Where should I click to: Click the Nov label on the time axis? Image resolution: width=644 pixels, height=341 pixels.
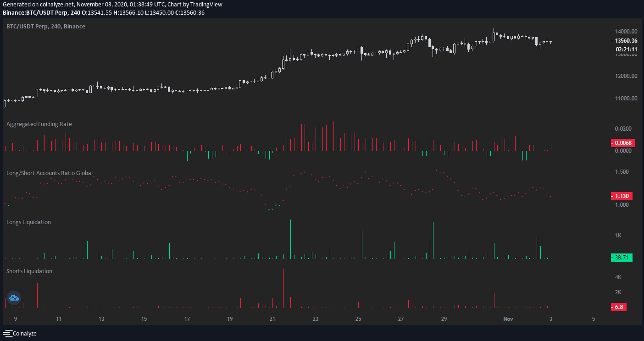point(508,319)
